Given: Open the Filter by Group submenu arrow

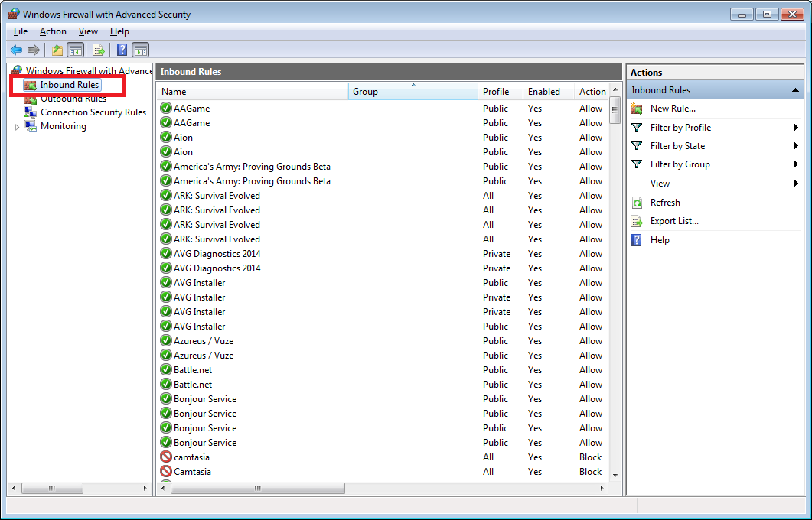Looking at the screenshot, I should tap(796, 164).
